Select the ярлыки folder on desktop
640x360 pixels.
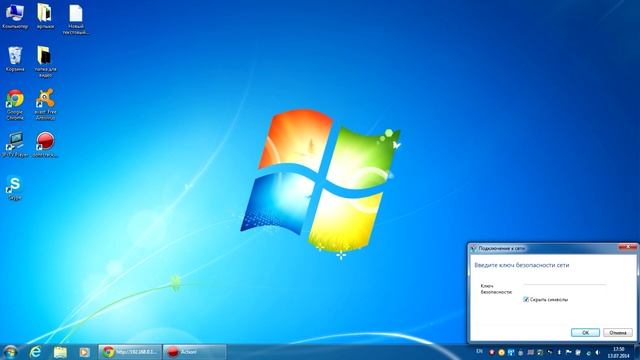pos(45,16)
